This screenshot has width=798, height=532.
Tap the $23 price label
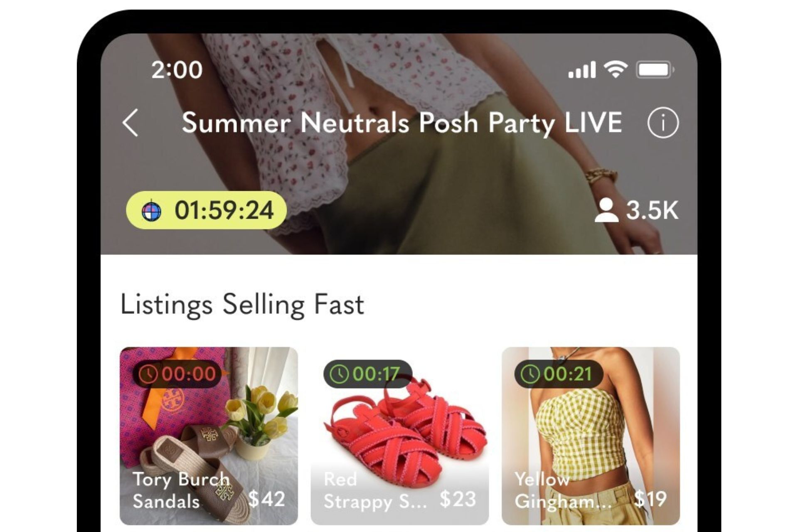coord(458,499)
